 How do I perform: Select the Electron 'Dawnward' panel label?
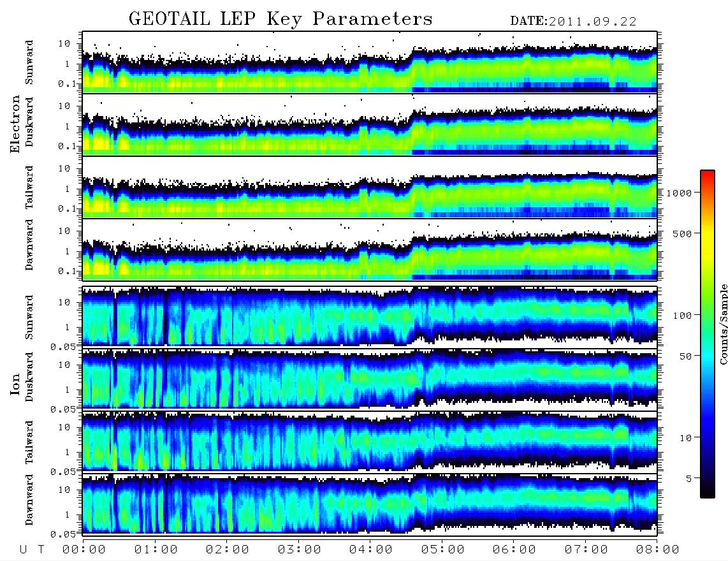[29, 245]
